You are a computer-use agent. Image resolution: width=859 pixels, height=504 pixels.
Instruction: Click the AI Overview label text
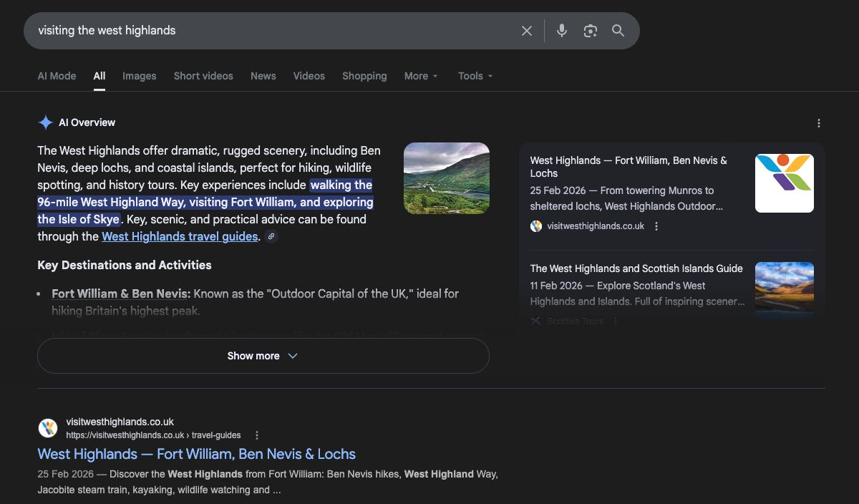[87, 122]
